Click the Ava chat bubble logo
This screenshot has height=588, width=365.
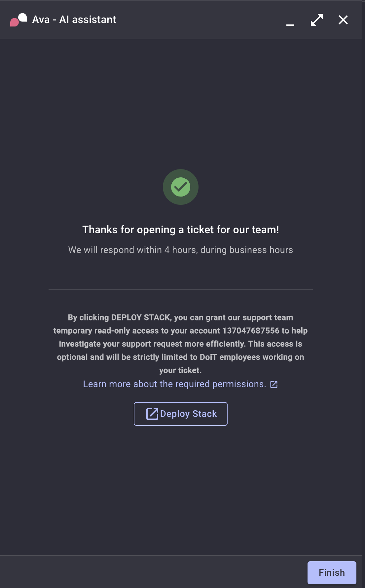point(18,20)
